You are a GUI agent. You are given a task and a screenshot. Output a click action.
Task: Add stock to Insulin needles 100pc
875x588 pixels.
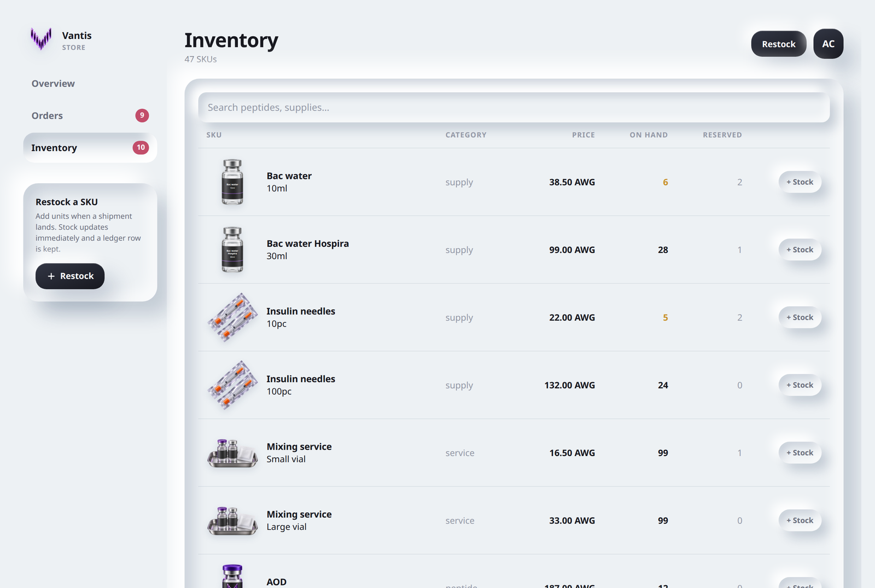800,385
